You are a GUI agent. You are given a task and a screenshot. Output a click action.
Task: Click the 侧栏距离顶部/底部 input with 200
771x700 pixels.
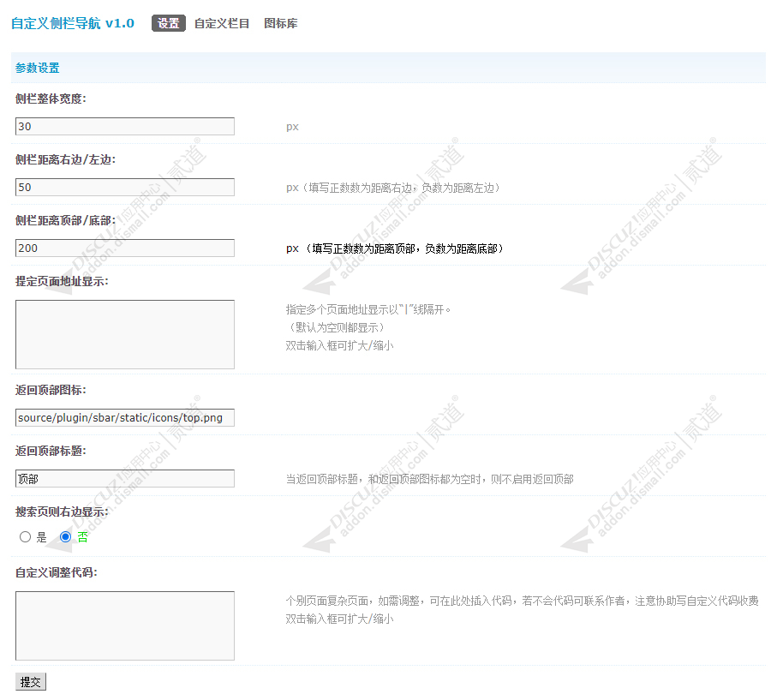(125, 248)
